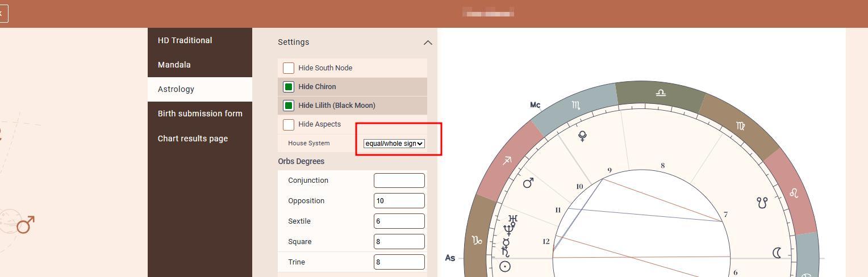Click the Libra sign on the zodiac ring
The height and width of the screenshot is (277, 868).
coord(660,93)
